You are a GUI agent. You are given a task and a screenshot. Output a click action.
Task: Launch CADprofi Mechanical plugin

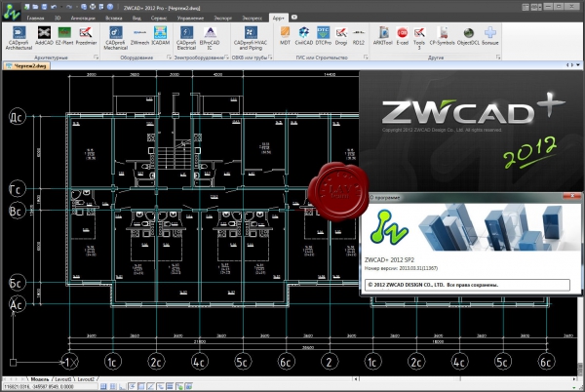(116, 38)
